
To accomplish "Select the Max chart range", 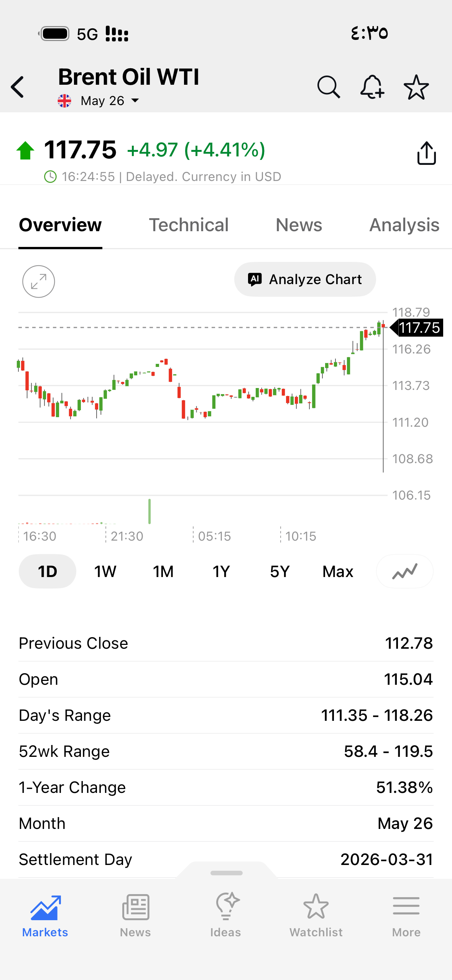I will click(338, 571).
